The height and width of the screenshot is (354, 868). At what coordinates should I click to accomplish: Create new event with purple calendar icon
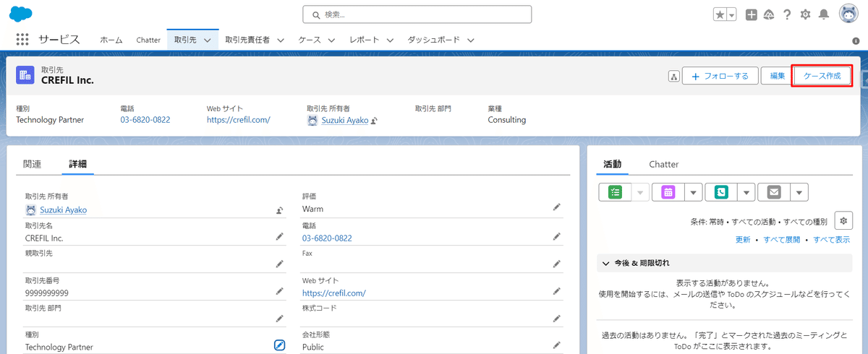click(668, 192)
